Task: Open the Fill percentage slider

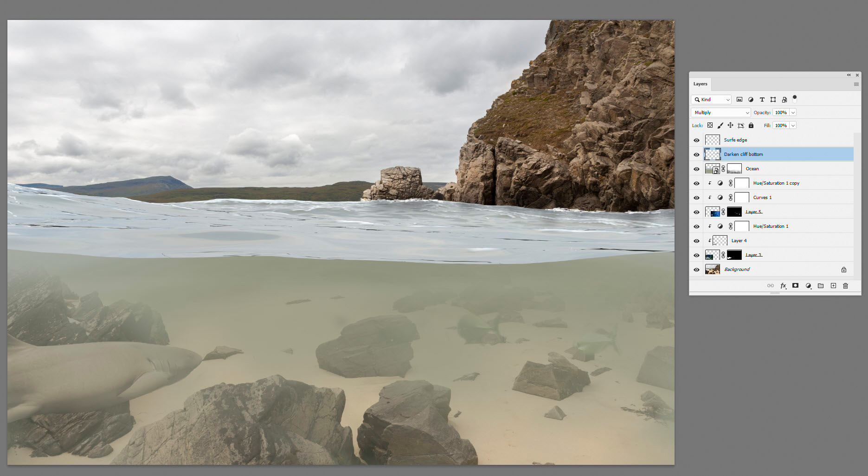Action: pyautogui.click(x=793, y=125)
